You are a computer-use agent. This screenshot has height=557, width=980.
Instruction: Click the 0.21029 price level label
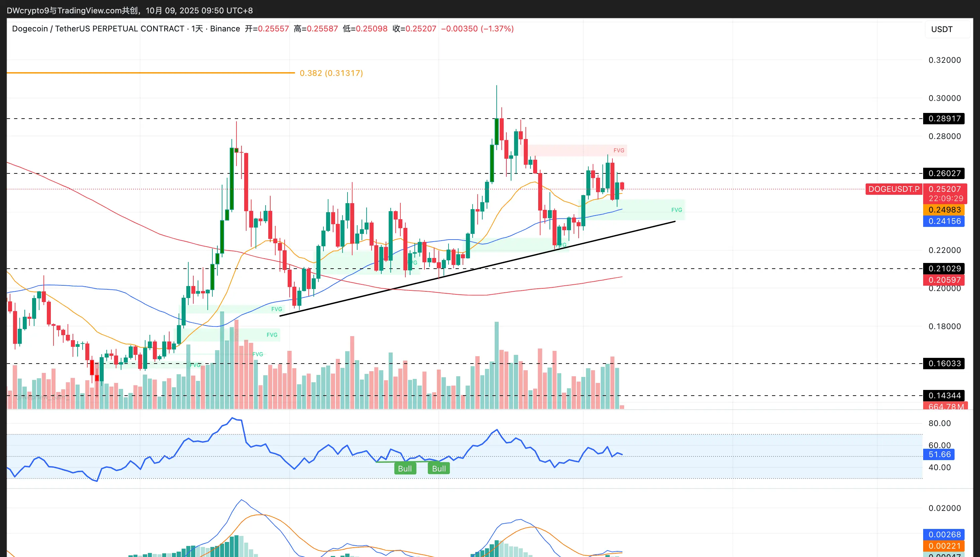(944, 269)
